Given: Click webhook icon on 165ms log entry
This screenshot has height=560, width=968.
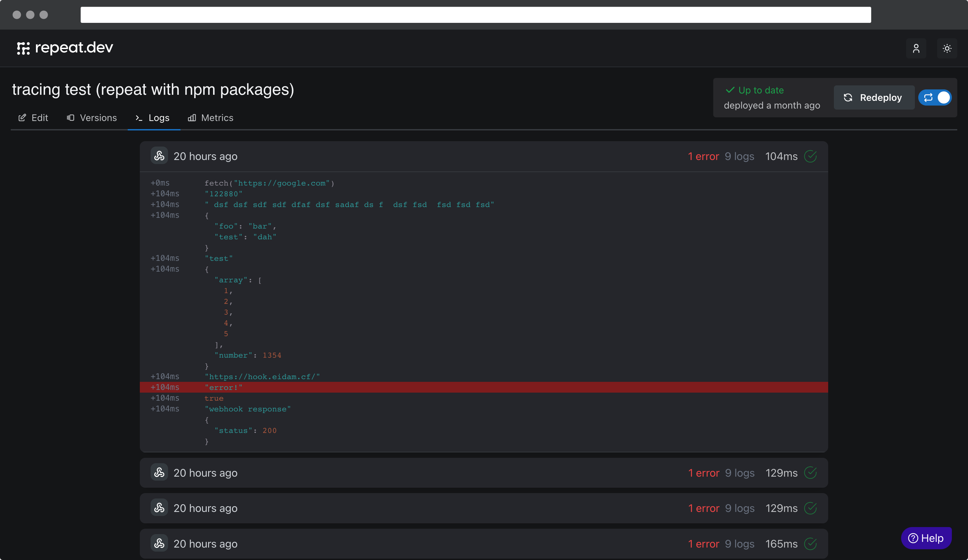Looking at the screenshot, I should click(159, 544).
